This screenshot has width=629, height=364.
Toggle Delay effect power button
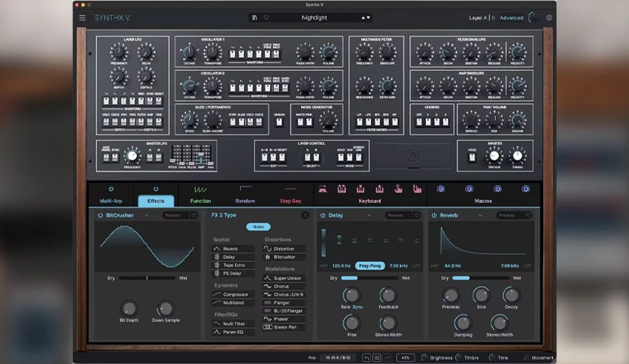click(x=323, y=215)
